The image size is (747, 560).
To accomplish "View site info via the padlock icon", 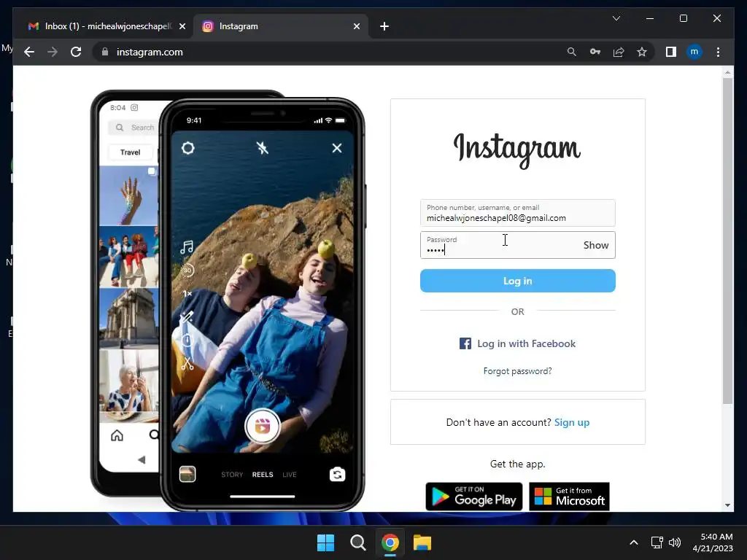I will tap(105, 52).
